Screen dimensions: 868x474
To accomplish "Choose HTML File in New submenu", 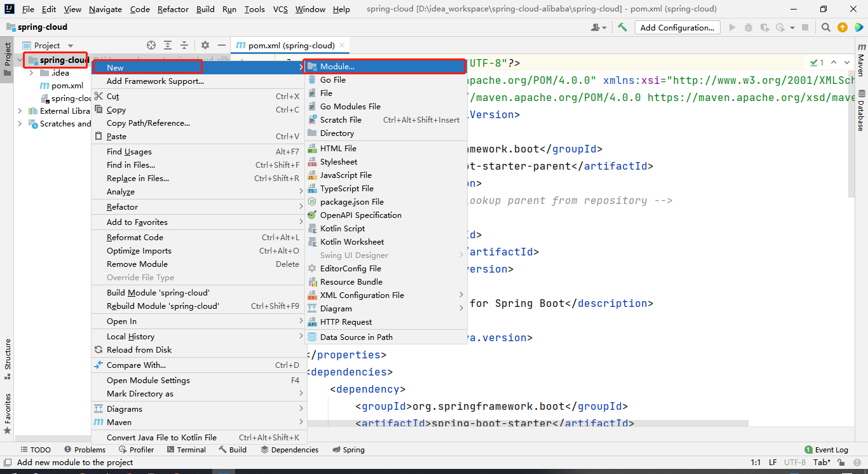I will [385, 148].
